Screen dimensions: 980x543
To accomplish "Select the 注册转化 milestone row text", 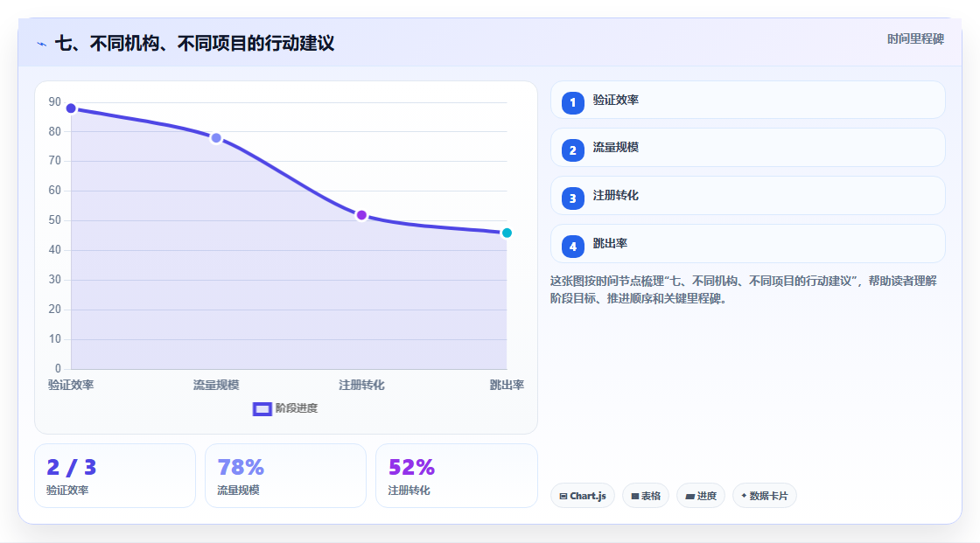I will coord(616,196).
